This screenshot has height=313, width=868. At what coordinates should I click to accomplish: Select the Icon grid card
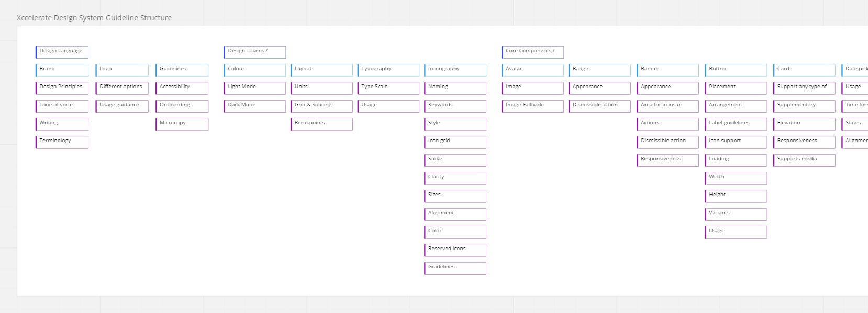click(455, 142)
